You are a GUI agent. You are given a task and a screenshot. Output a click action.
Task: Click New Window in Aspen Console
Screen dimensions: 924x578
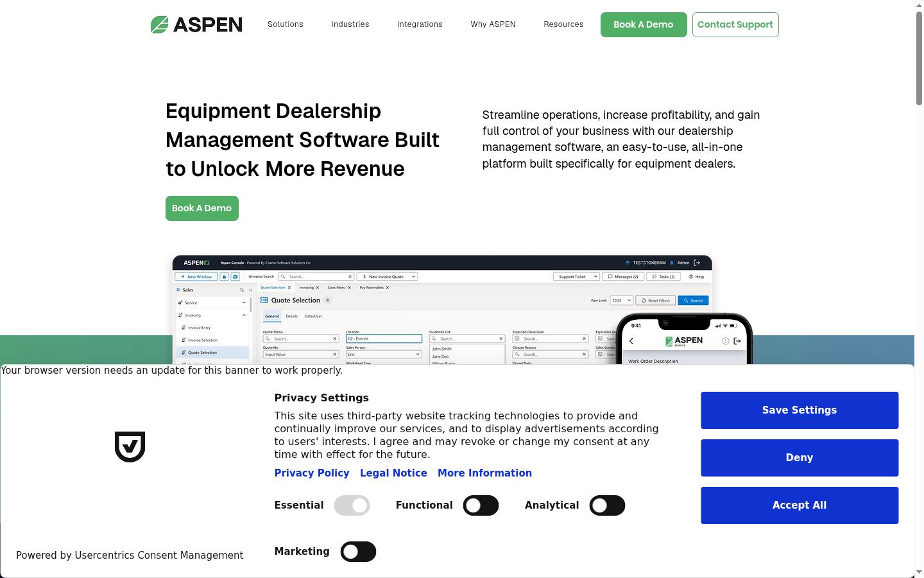[x=196, y=277]
